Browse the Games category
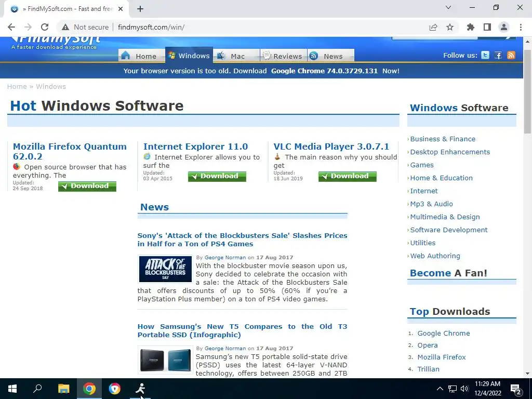This screenshot has width=532, height=399. [422, 165]
